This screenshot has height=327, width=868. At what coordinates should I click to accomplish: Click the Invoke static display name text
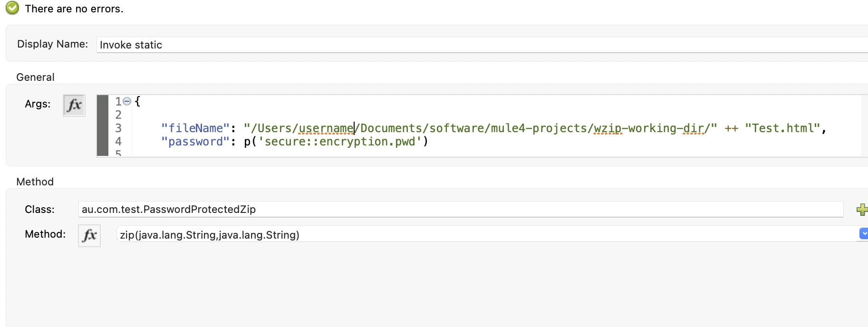coord(130,45)
